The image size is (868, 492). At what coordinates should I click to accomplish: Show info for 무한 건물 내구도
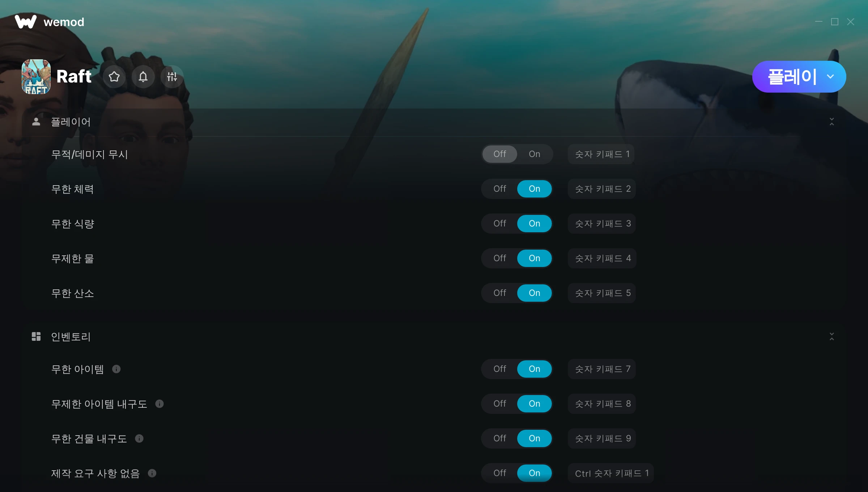click(x=139, y=438)
